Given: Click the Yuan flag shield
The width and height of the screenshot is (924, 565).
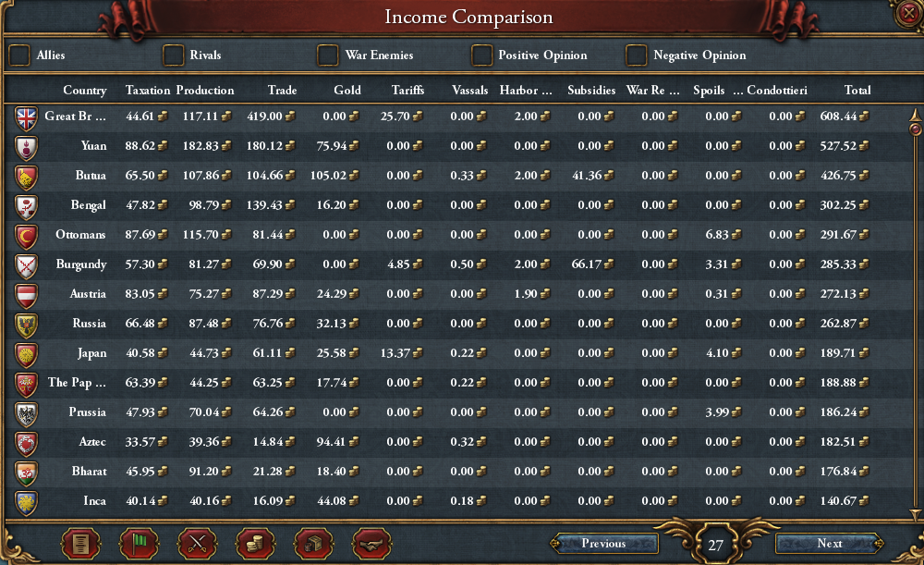Looking at the screenshot, I should coord(27,147).
